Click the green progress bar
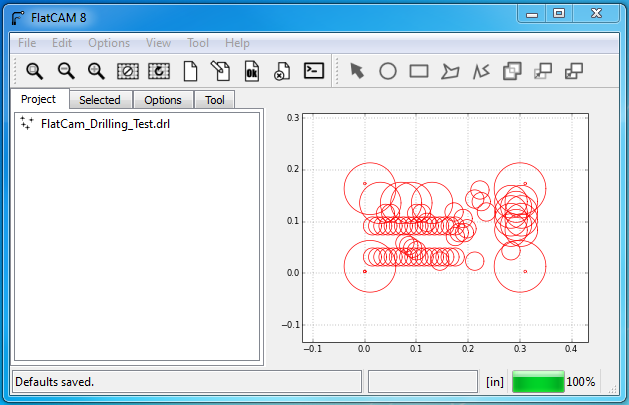 pyautogui.click(x=537, y=381)
